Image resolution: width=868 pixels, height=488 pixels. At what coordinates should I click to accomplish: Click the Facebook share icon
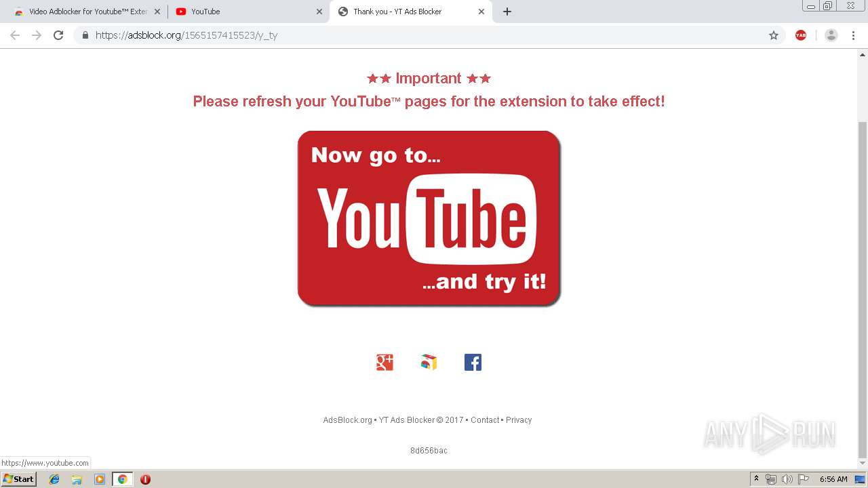point(473,363)
